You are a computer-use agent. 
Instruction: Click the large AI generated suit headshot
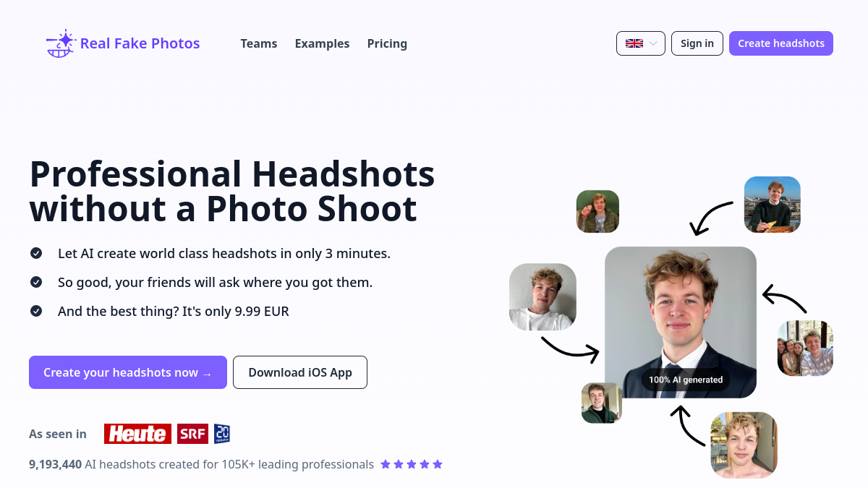click(x=681, y=322)
